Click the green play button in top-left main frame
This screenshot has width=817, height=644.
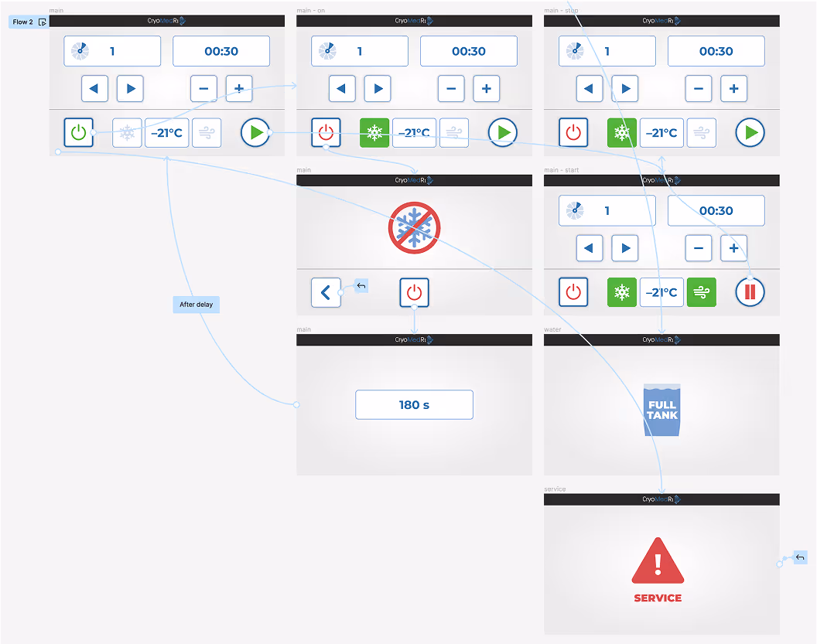pyautogui.click(x=255, y=133)
